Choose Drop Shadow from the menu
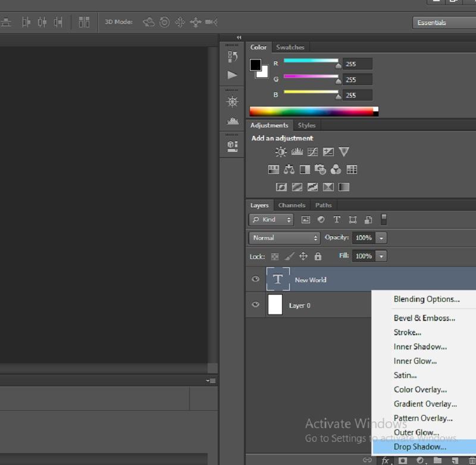476x465 pixels. click(420, 447)
